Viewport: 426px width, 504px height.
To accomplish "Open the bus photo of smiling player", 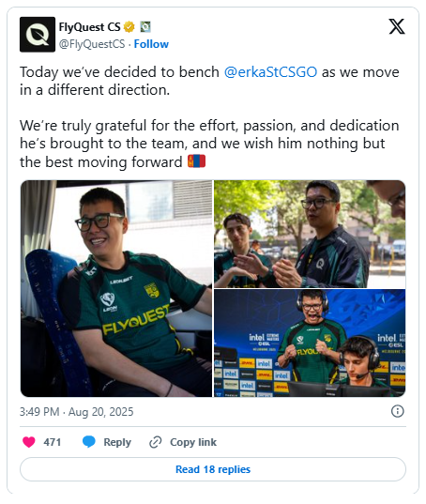I will point(116,288).
